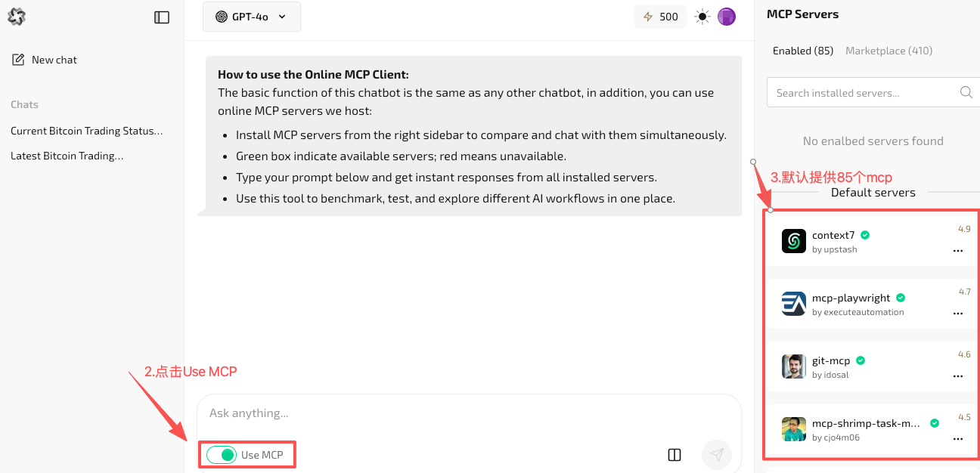Image resolution: width=980 pixels, height=473 pixels.
Task: Click the app logo icon at top left
Action: [17, 17]
